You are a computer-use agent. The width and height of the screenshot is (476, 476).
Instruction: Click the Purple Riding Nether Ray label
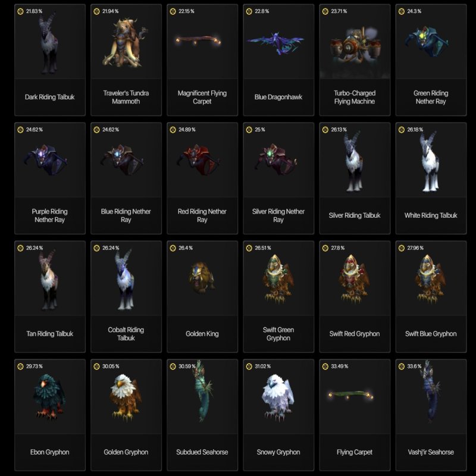(50, 215)
